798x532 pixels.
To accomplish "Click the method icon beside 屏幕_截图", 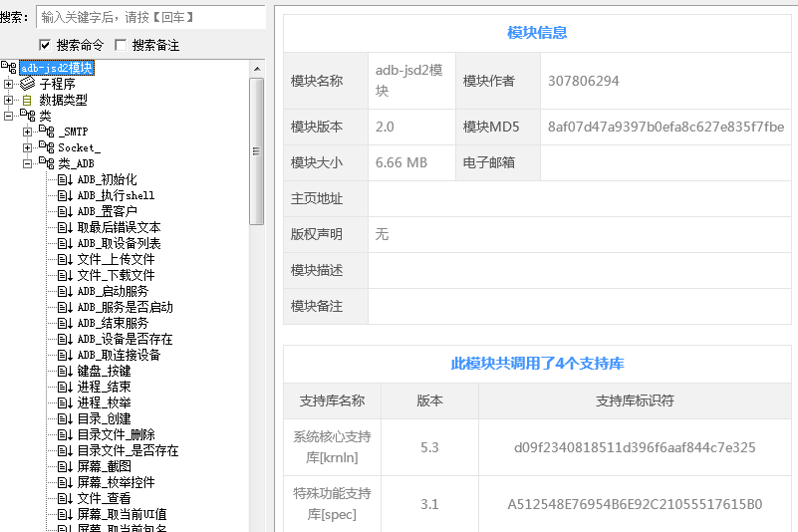I will 65,467.
